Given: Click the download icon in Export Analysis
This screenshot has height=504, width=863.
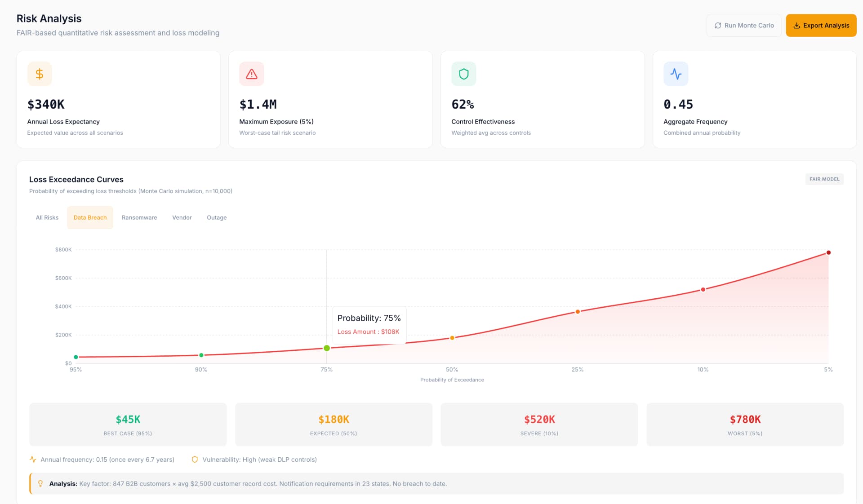Looking at the screenshot, I should click(796, 26).
